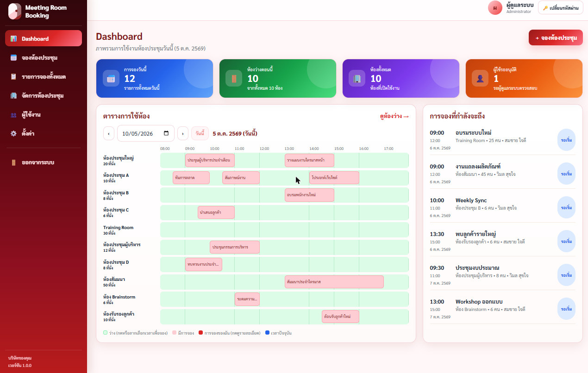Click the gear icon beside ตั้งค่า

pyautogui.click(x=13, y=133)
